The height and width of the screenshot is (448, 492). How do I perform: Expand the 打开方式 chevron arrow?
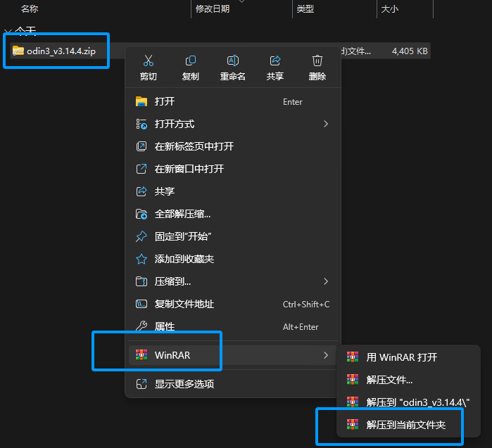pyautogui.click(x=326, y=124)
